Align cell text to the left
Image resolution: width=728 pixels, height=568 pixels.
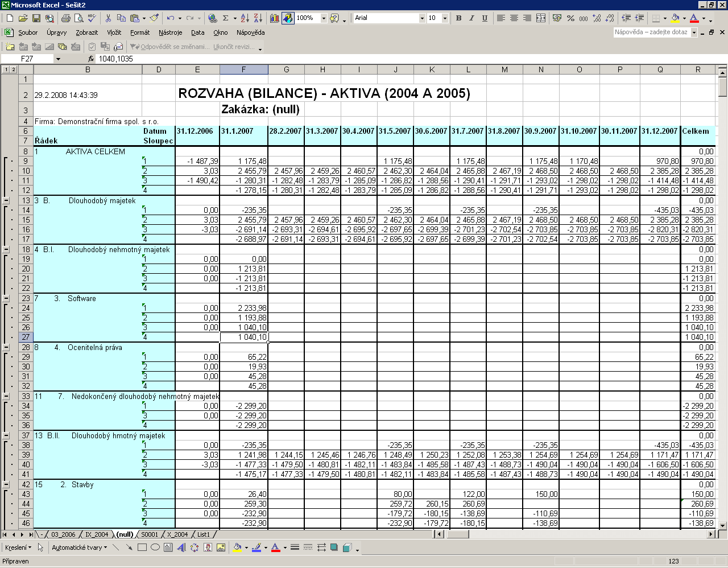501,18
